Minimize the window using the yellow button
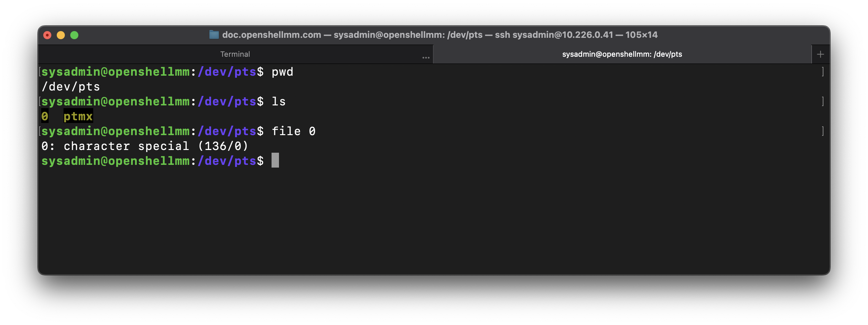Screen dimensions: 868x325 tap(61, 35)
